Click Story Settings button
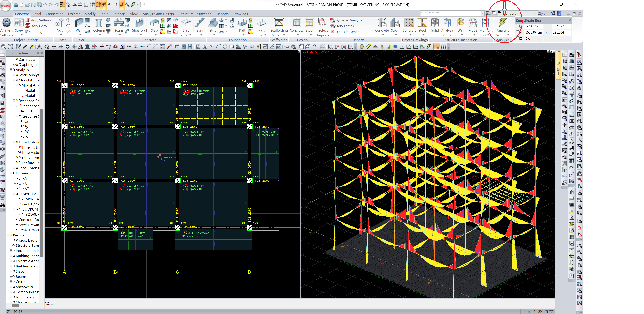 coord(38,20)
